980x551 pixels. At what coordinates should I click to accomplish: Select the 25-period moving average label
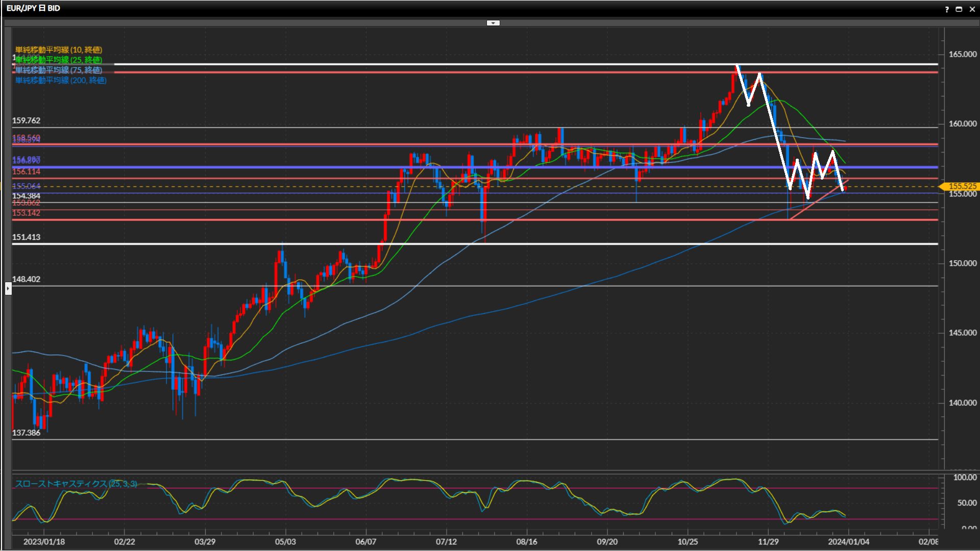[x=59, y=60]
